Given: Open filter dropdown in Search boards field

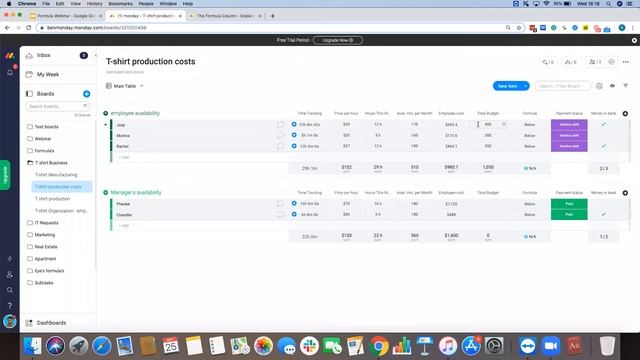Looking at the screenshot, I should pyautogui.click(x=85, y=106).
